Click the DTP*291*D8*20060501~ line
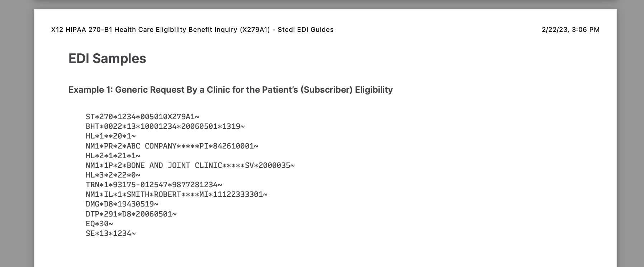The width and height of the screenshot is (644, 267). coord(131,214)
